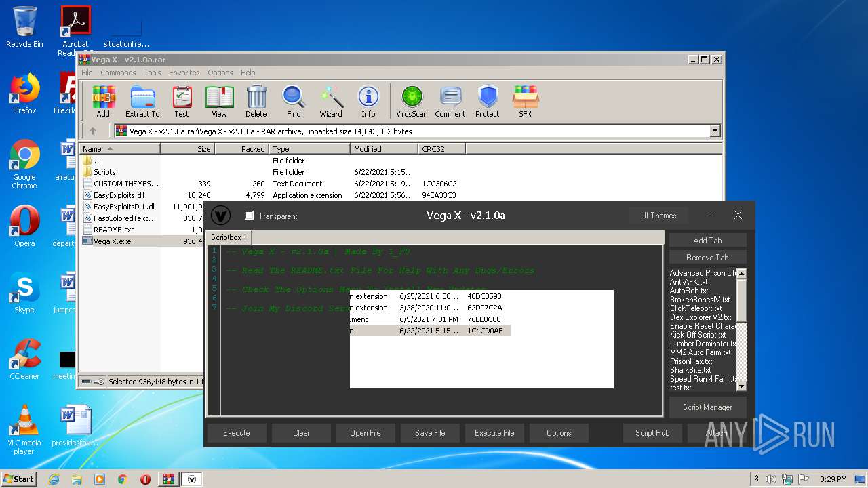Launch Firefox from the desktop
The width and height of the screenshot is (868, 488).
tap(24, 94)
